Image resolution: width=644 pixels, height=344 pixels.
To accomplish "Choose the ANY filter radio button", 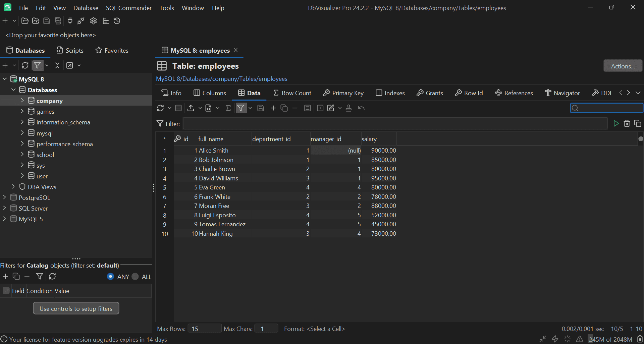I will (x=110, y=277).
